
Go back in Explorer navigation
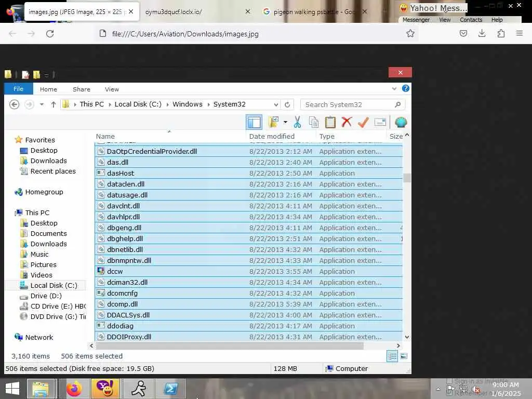(14, 104)
